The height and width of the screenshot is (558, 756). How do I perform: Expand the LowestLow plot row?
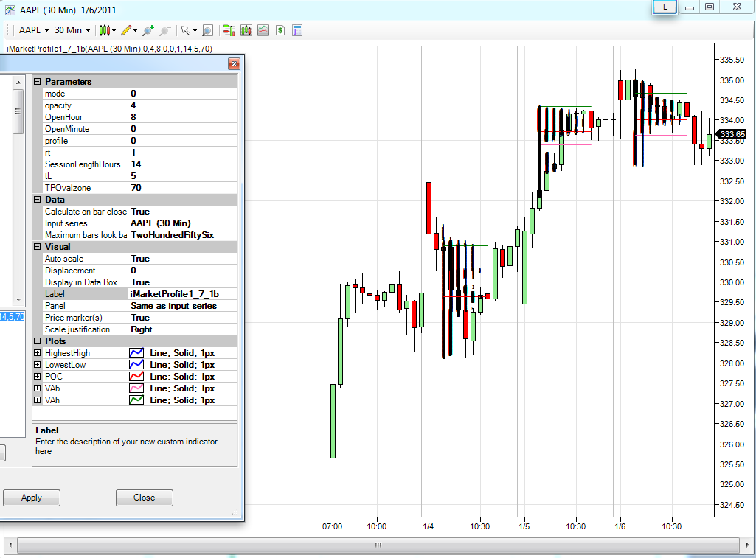pos(37,365)
